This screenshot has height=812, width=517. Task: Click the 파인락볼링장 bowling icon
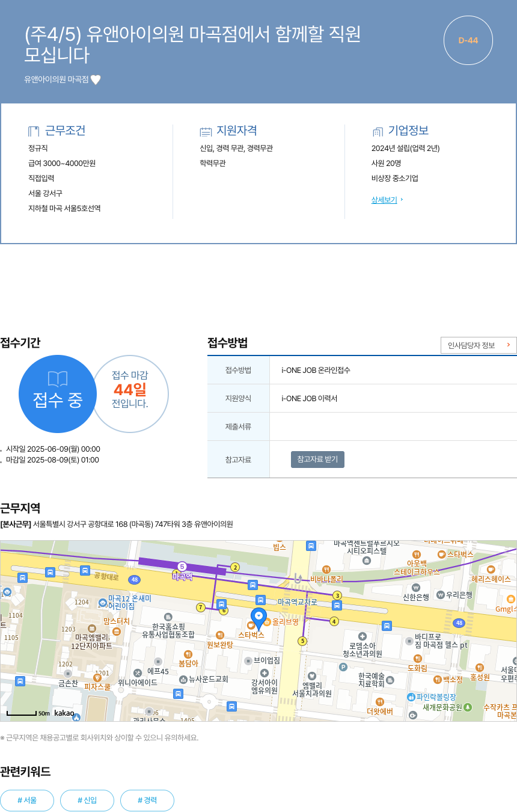pos(411,697)
